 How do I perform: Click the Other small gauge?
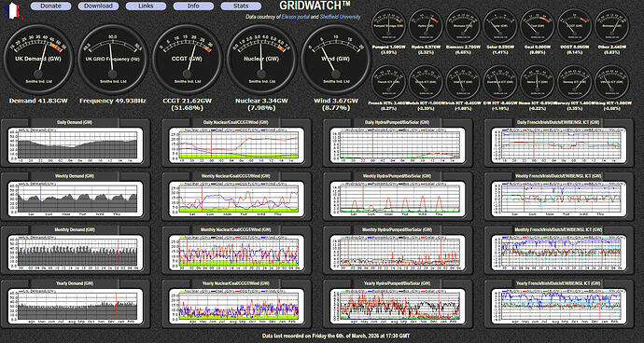pyautogui.click(x=611, y=25)
